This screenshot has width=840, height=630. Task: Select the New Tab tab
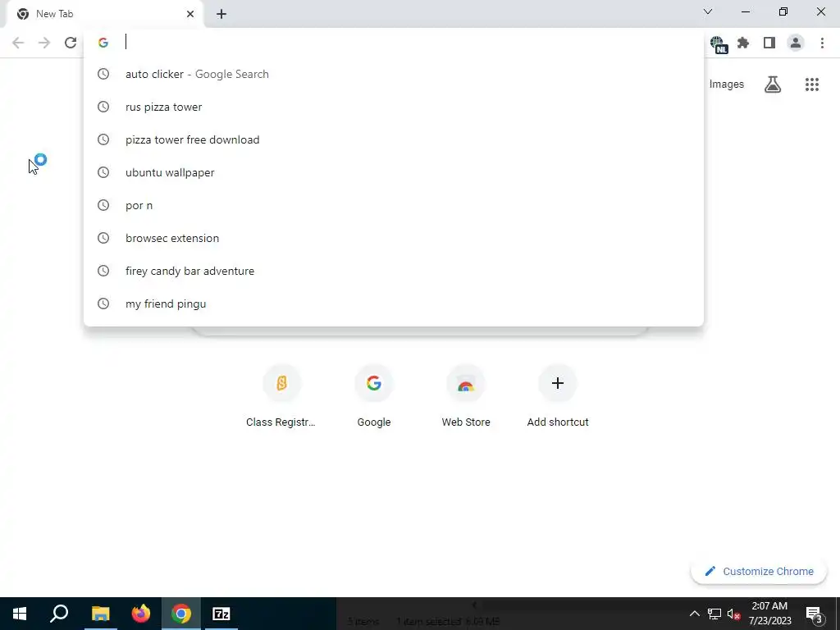tap(105, 14)
